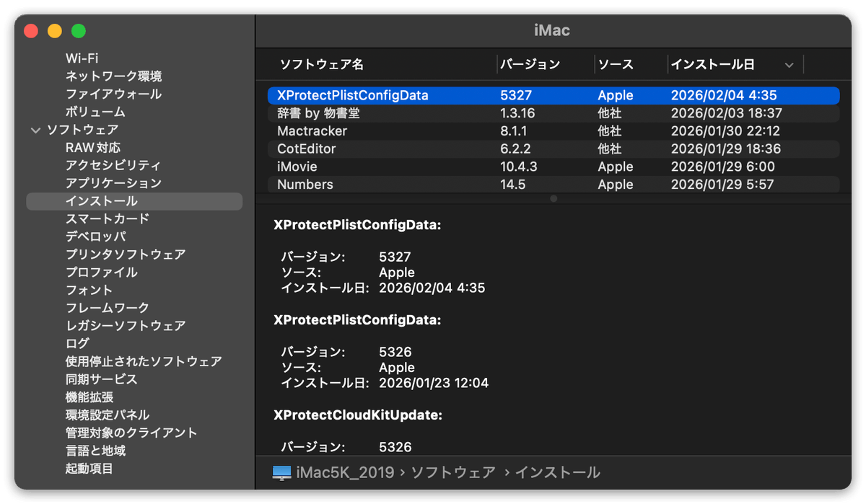
Task: Open 使用停止されたソフトウェア in the sidebar
Action: click(x=144, y=361)
